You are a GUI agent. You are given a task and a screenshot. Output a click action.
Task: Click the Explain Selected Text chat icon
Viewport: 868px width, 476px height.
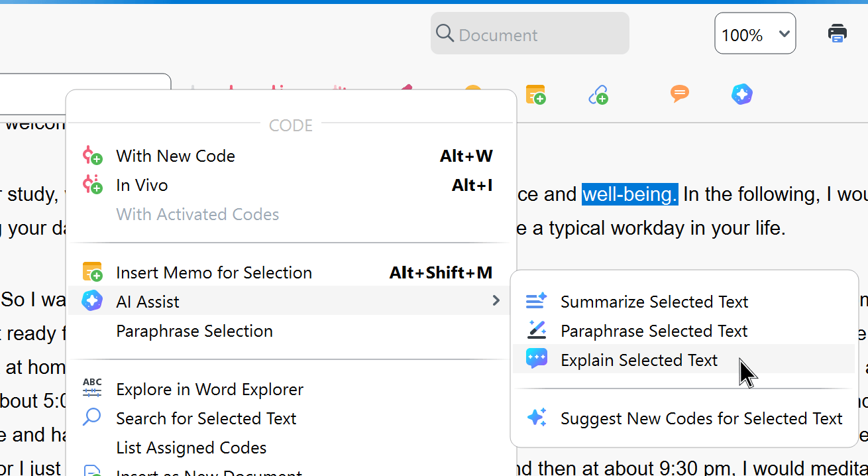(537, 359)
